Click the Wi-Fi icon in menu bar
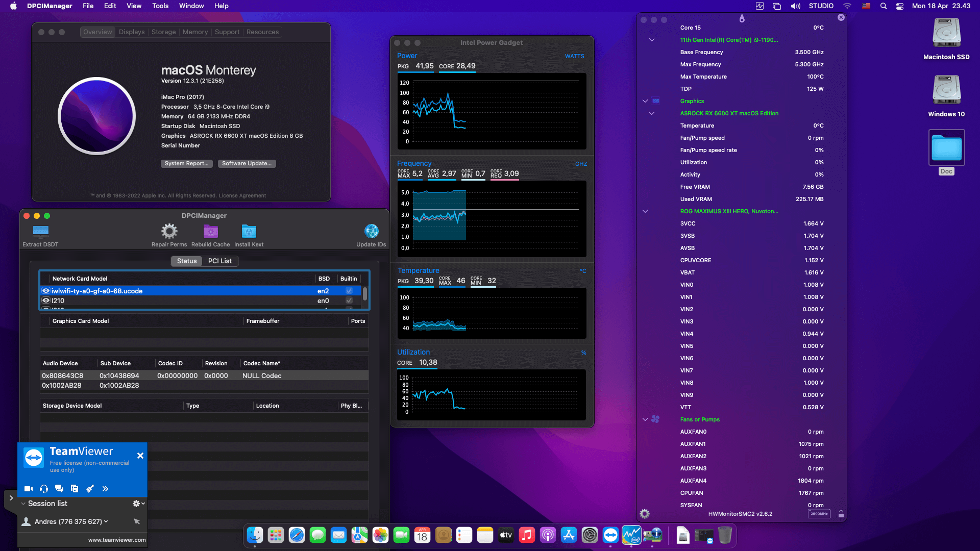Screen dimensions: 980x551 click(x=847, y=6)
